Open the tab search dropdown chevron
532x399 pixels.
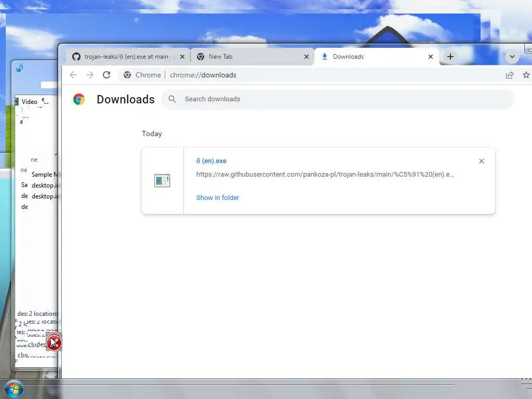pos(512,57)
